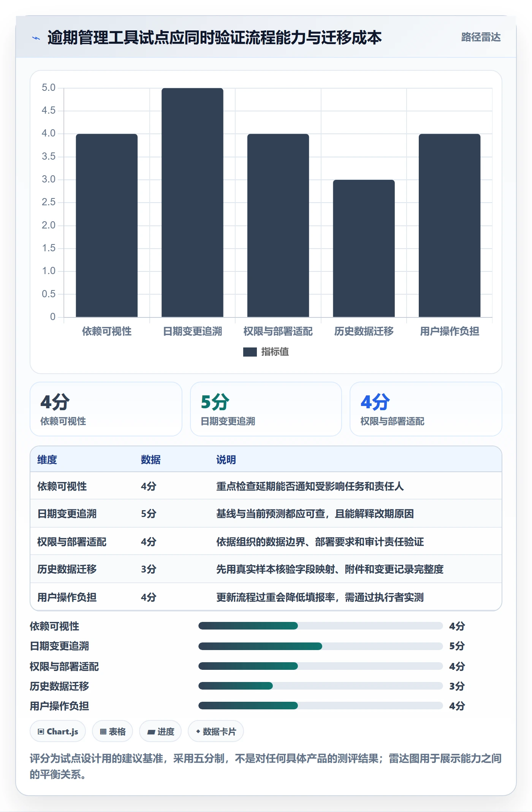Click the 路径雷达 label in header

pyautogui.click(x=481, y=37)
